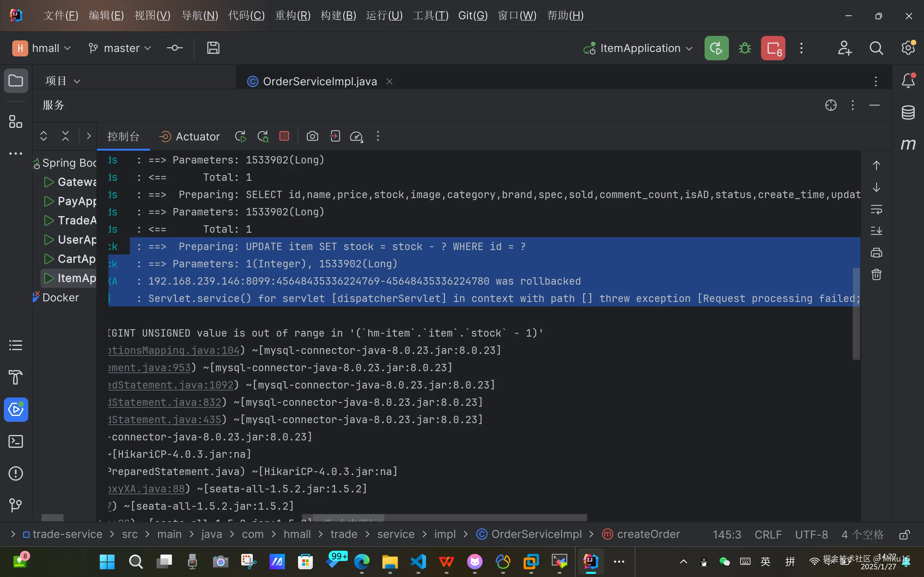Toggle scroll to end of console
The width and height of the screenshot is (924, 577).
(x=876, y=231)
